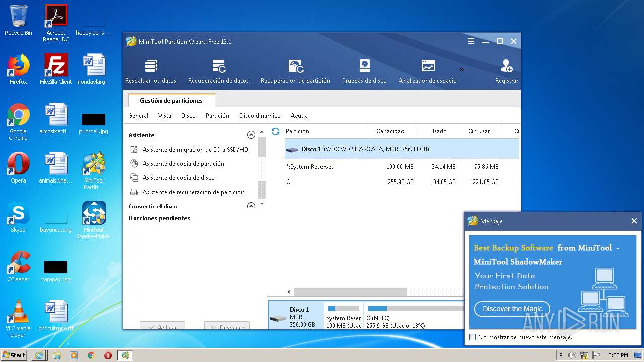Open Analizador de espacio
The image size is (644, 362).
click(x=428, y=71)
